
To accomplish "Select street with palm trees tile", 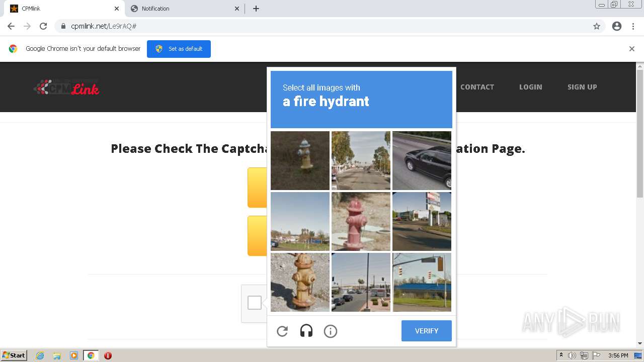I will (x=361, y=160).
